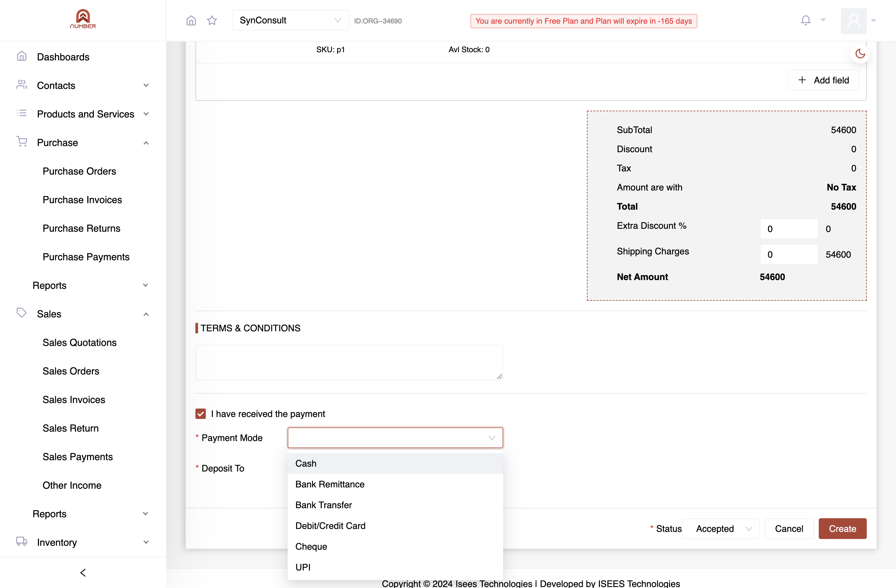Image resolution: width=896 pixels, height=588 pixels.
Task: Go to home via house icon
Action: (191, 20)
